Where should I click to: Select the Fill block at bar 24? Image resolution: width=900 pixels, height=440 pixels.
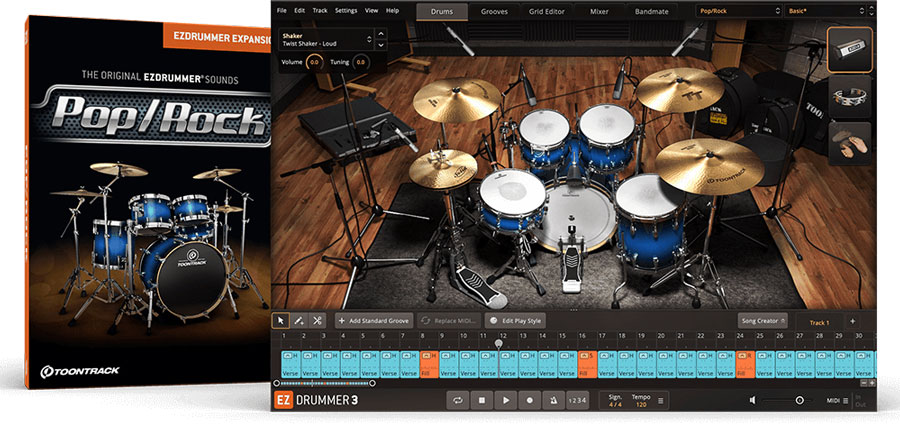pyautogui.click(x=745, y=364)
